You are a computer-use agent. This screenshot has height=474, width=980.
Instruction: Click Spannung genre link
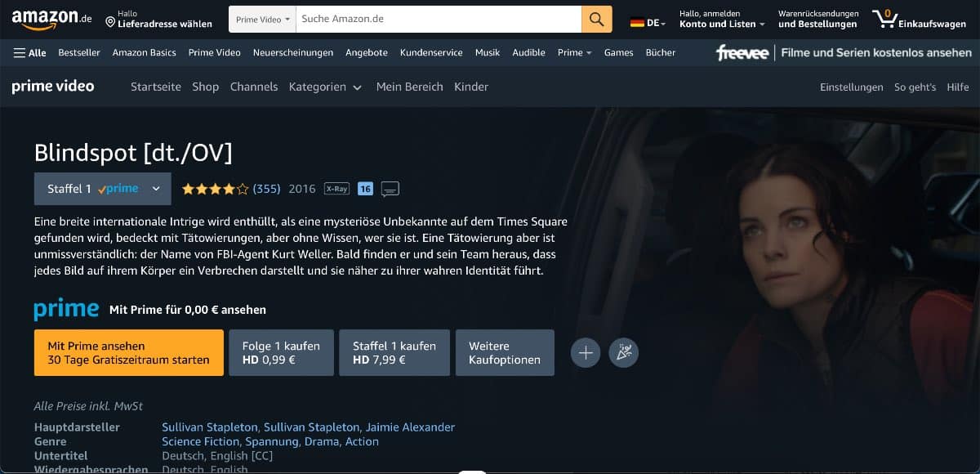pos(272,441)
